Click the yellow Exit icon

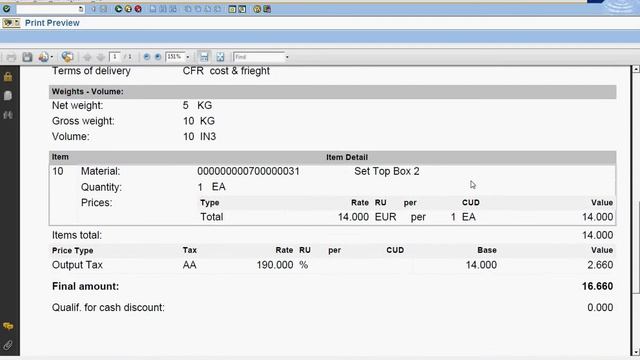click(x=128, y=9)
